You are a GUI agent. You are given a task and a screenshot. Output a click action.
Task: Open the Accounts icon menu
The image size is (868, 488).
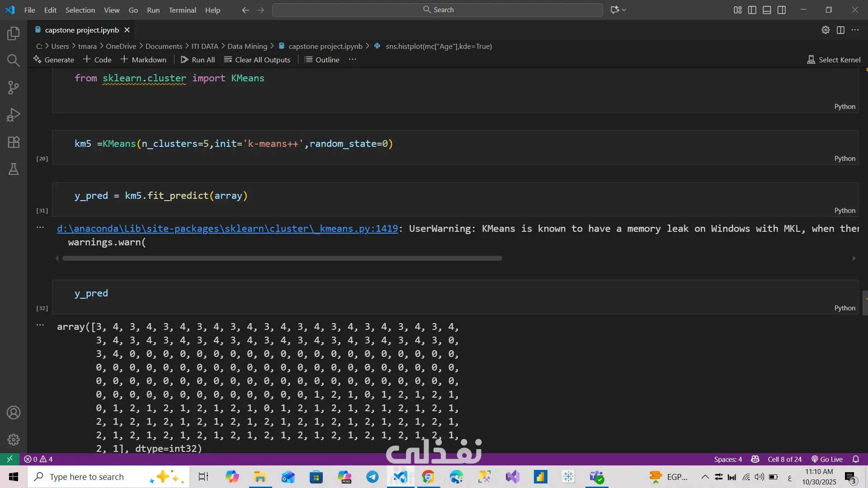[14, 413]
